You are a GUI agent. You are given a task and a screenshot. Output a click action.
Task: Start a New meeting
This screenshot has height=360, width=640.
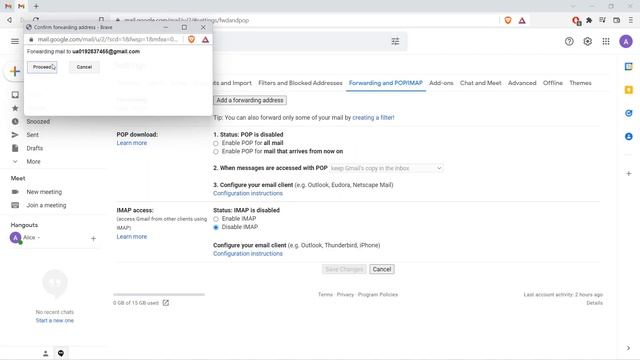44,192
